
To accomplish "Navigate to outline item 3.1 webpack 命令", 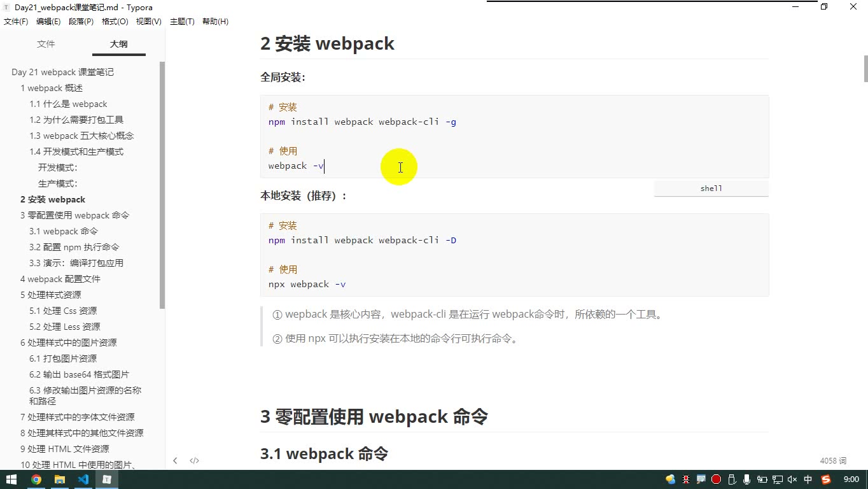I will coord(64,231).
